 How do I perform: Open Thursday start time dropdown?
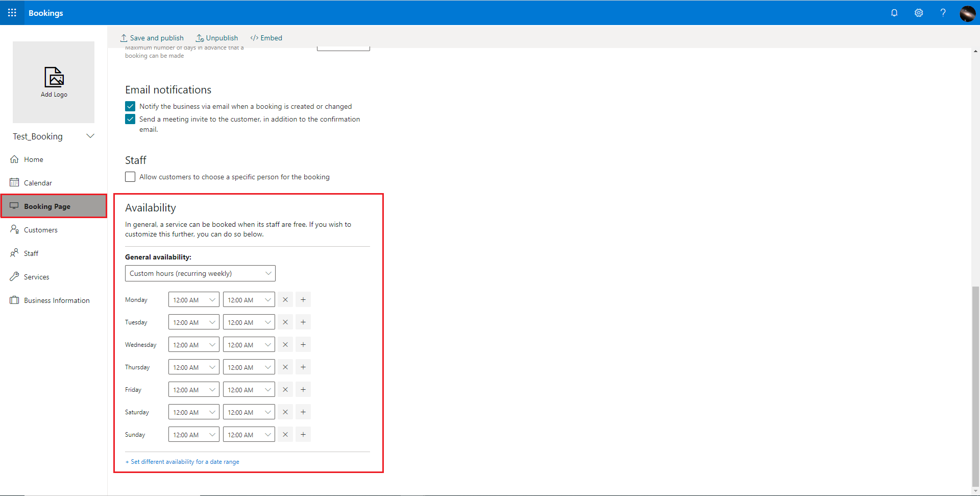tap(194, 367)
